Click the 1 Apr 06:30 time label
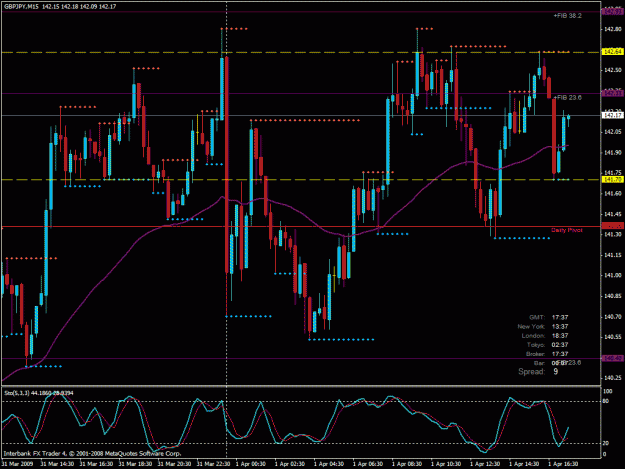Viewport: 625px width, 469px height. 368,464
